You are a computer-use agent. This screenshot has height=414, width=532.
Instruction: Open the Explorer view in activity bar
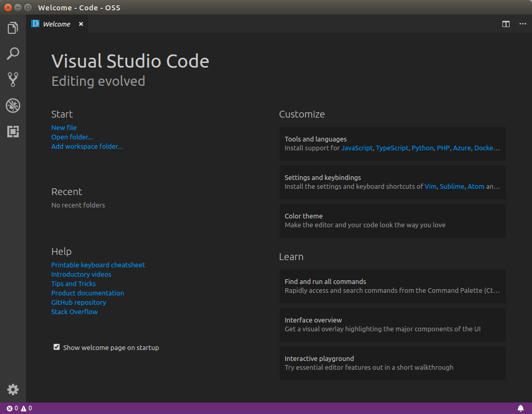13,28
